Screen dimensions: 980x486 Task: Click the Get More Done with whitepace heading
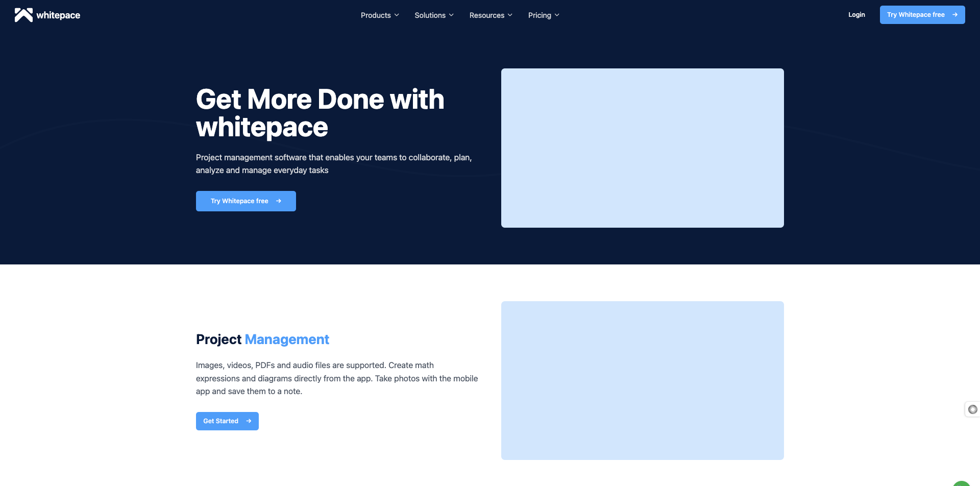click(x=320, y=113)
